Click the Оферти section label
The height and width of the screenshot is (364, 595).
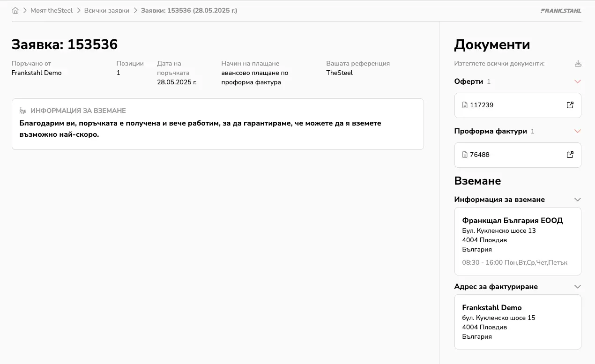(469, 82)
